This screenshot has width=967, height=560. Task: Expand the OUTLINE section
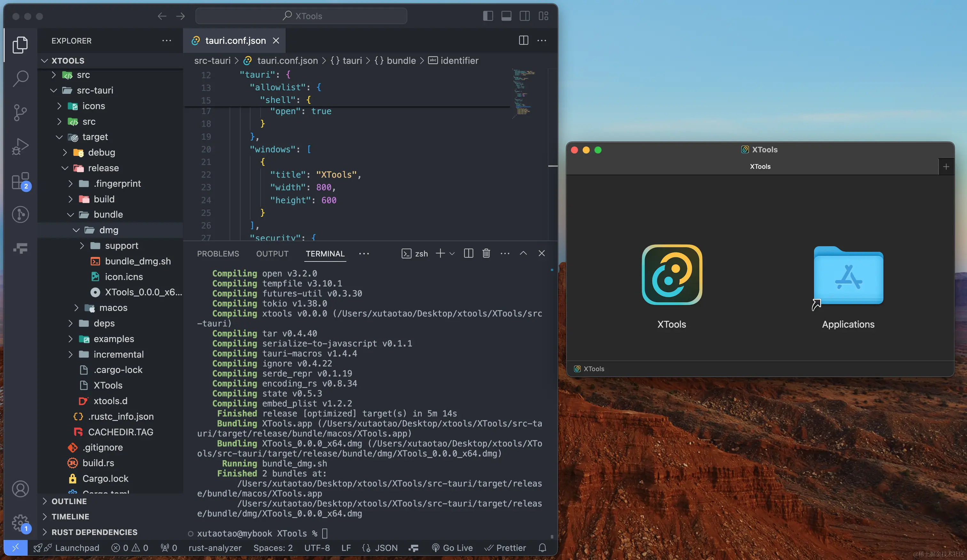point(69,501)
